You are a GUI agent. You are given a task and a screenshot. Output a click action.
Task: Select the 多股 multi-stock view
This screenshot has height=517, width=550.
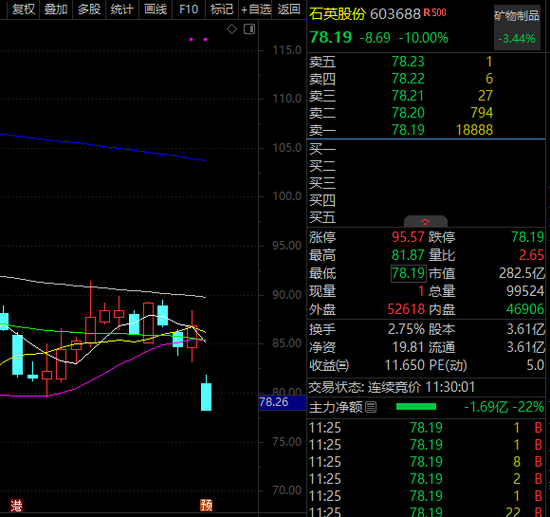point(89,9)
